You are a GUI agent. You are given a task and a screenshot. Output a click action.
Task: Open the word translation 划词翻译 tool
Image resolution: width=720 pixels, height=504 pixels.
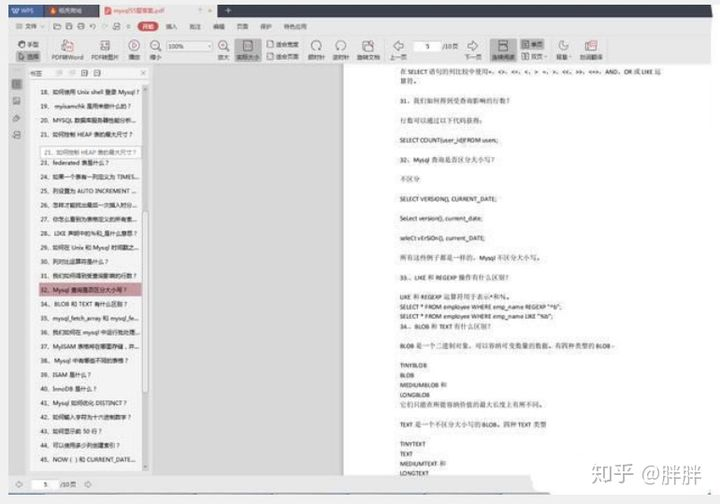click(x=591, y=50)
